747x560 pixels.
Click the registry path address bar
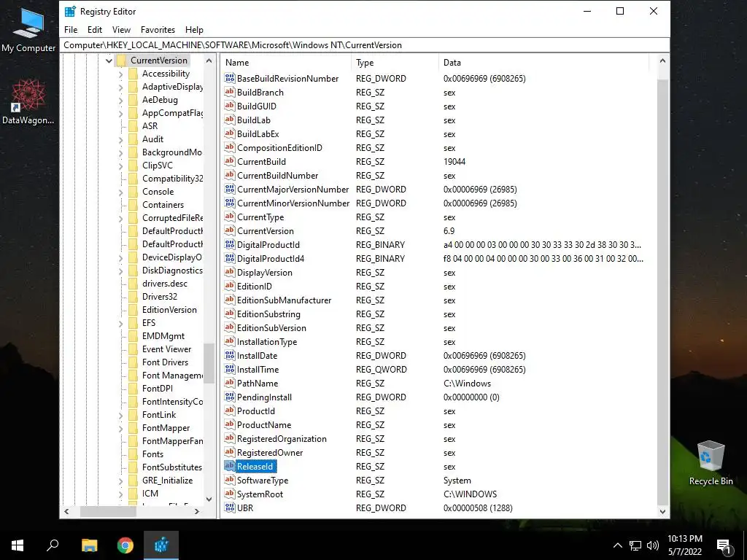click(365, 45)
